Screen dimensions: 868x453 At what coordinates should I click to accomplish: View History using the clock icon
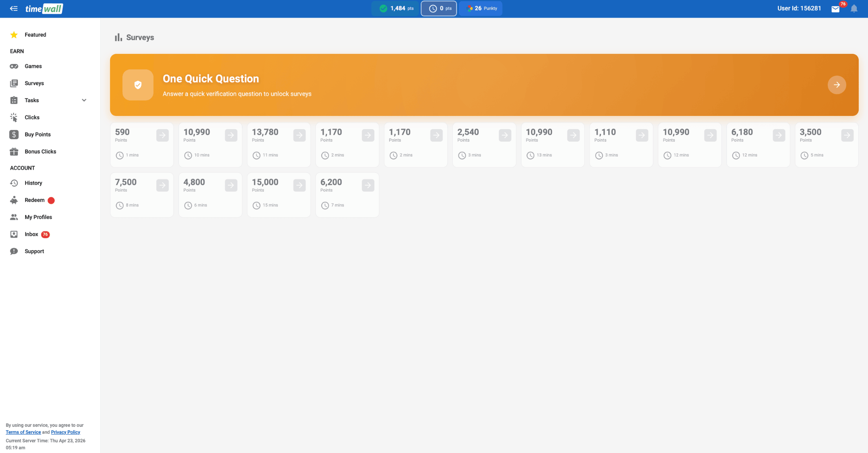point(14,183)
